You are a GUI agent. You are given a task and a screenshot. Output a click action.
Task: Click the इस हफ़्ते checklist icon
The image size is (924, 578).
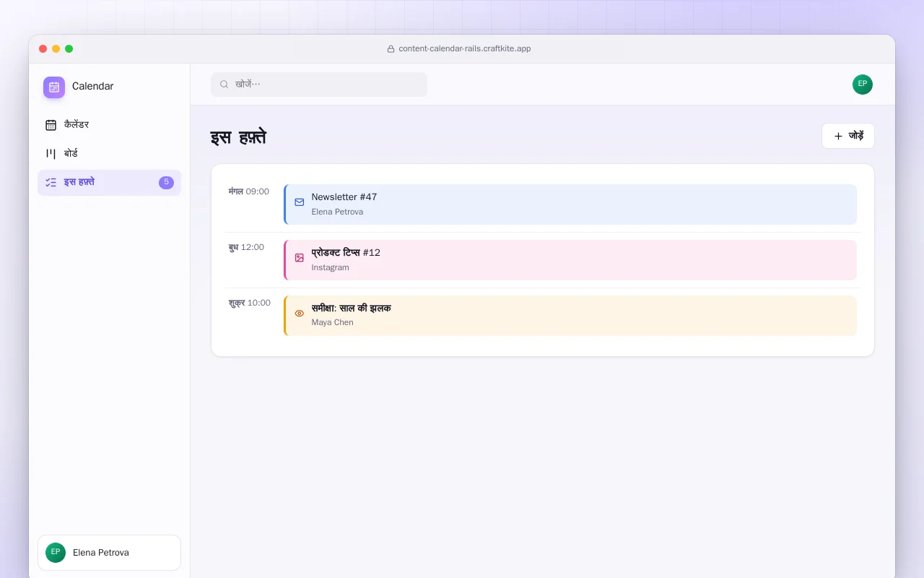tap(51, 183)
